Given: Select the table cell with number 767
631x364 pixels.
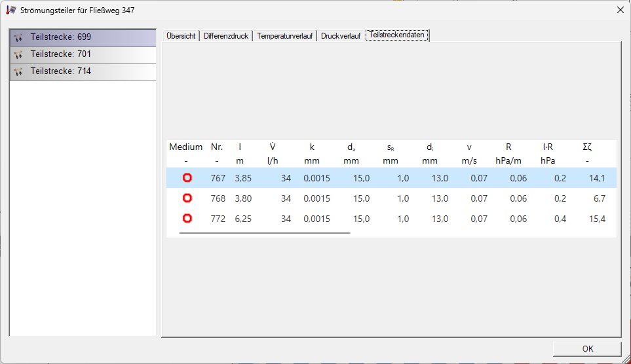Looking at the screenshot, I should 218,178.
